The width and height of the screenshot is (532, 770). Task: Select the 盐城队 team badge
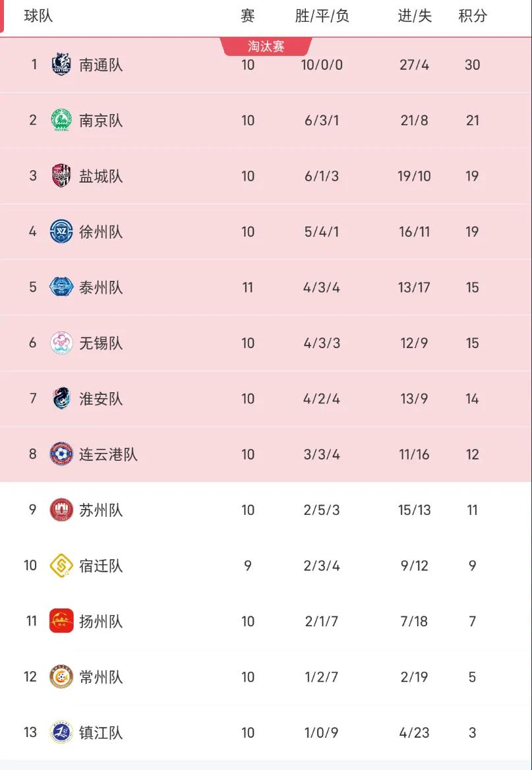pyautogui.click(x=61, y=176)
